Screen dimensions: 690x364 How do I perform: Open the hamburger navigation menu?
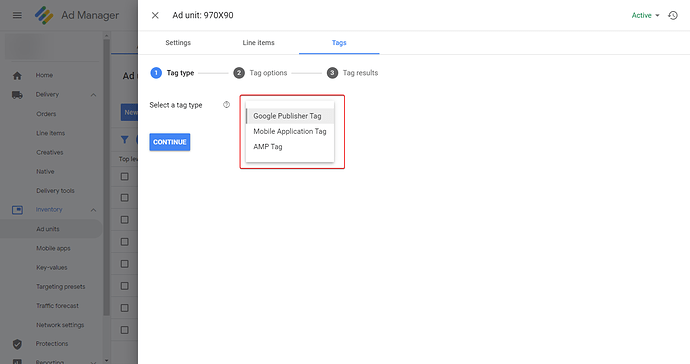point(17,15)
